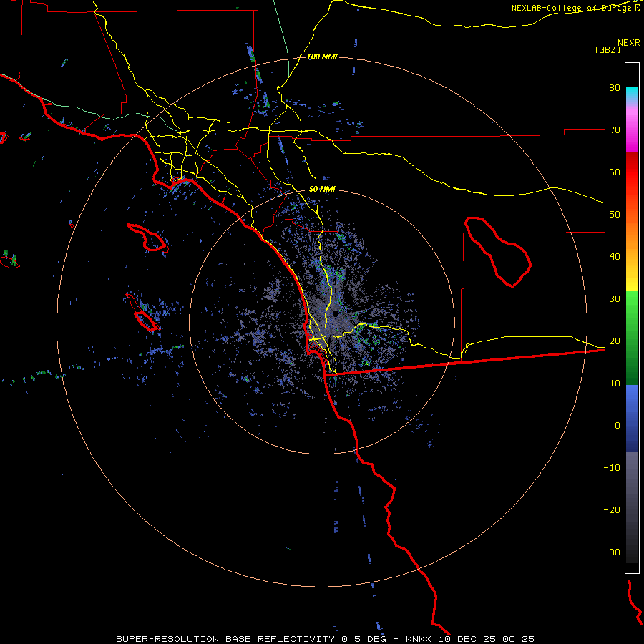644x644 pixels.
Task: Click the 40 tick label on the dBZ scale
Action: [x=615, y=257]
